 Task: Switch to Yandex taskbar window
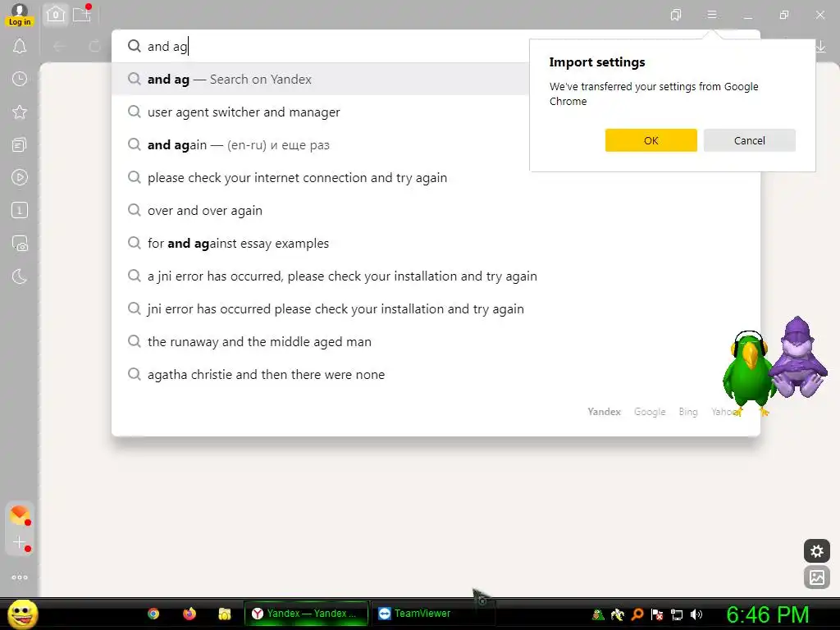pyautogui.click(x=307, y=614)
